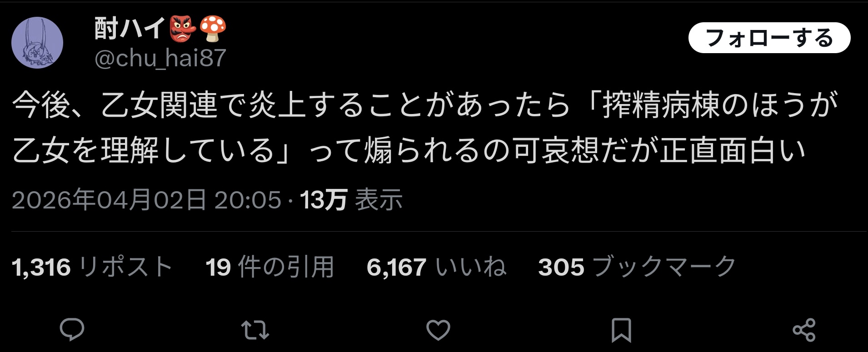Bookmark the tweet using the bookmark icon
Screen dimensions: 868x352
tap(621, 330)
